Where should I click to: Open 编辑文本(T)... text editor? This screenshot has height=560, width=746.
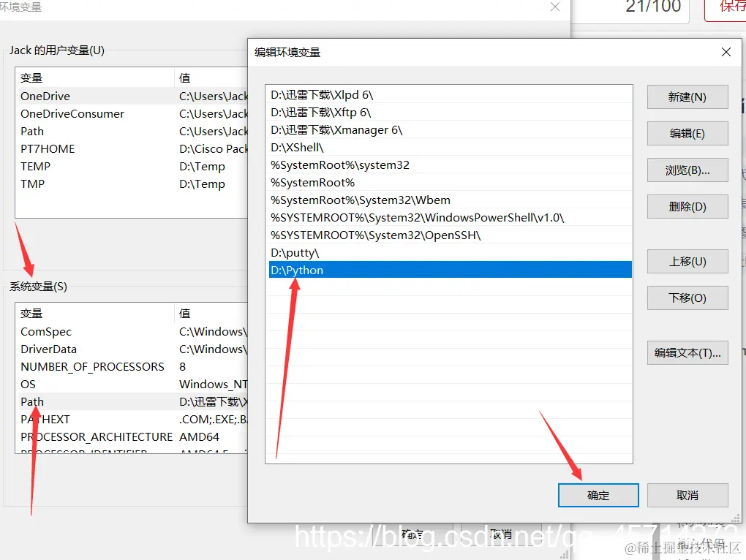[x=687, y=352]
